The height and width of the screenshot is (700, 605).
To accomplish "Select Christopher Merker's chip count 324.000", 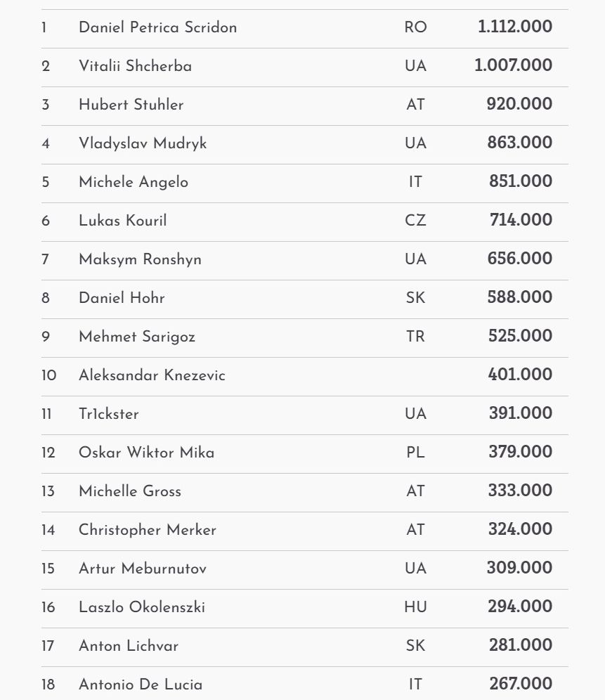I will point(520,529).
